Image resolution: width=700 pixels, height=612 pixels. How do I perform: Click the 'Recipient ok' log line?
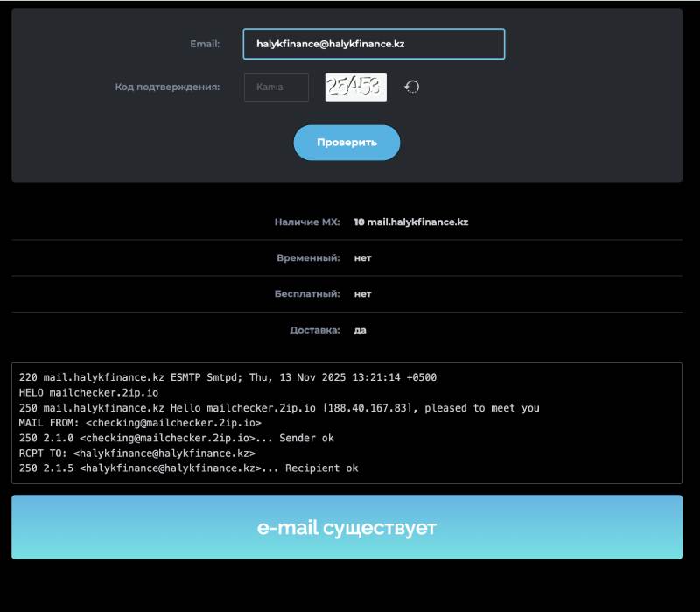click(x=188, y=468)
